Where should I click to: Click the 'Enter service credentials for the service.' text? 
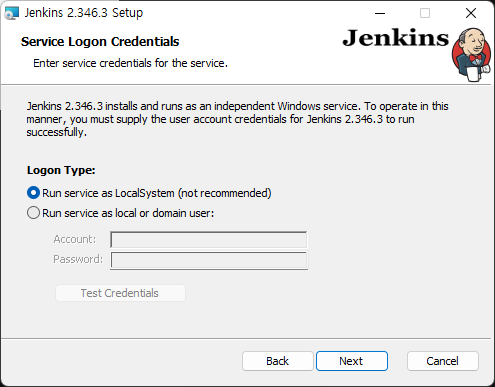(x=130, y=63)
